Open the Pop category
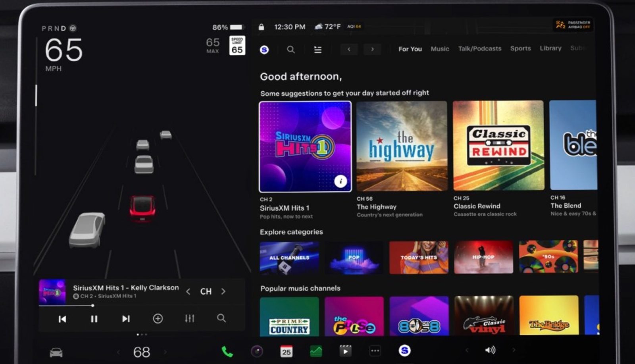635x364 pixels. [x=354, y=258]
